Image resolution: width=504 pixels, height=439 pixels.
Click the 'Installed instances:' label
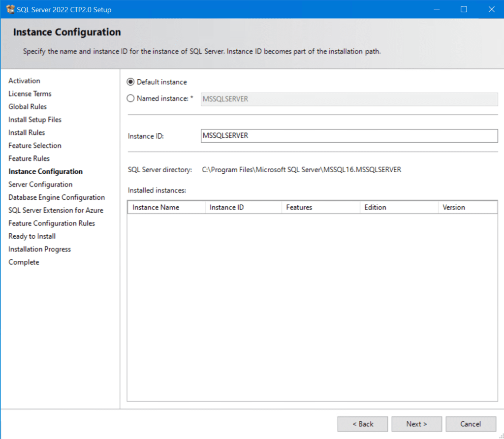tap(157, 190)
